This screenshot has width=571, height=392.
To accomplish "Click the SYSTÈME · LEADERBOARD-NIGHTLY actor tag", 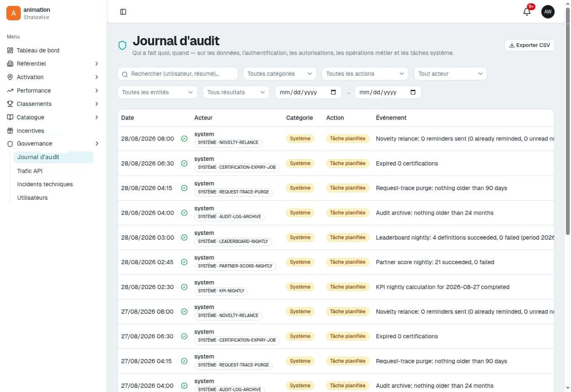I will pos(233,241).
